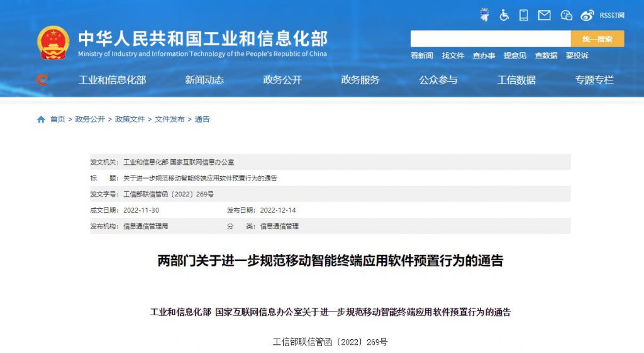Click 政策文件 in breadcrumb trail
This screenshot has width=644, height=353.
[x=130, y=119]
